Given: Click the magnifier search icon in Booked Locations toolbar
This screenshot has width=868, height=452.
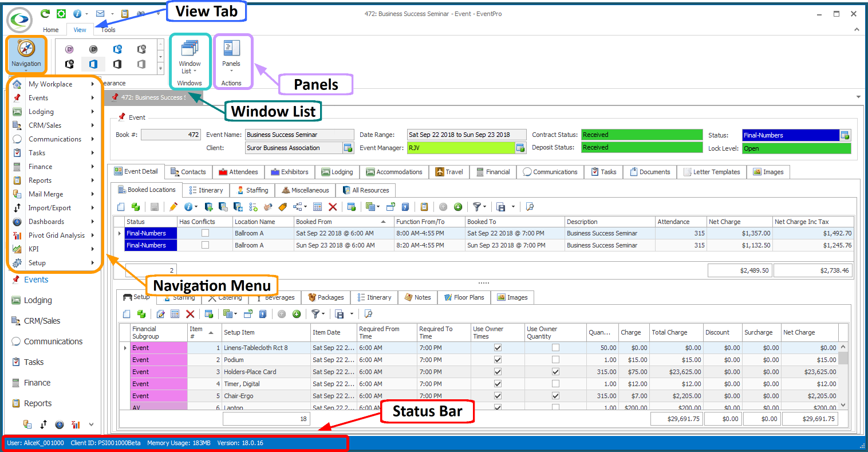Looking at the screenshot, I should point(529,207).
